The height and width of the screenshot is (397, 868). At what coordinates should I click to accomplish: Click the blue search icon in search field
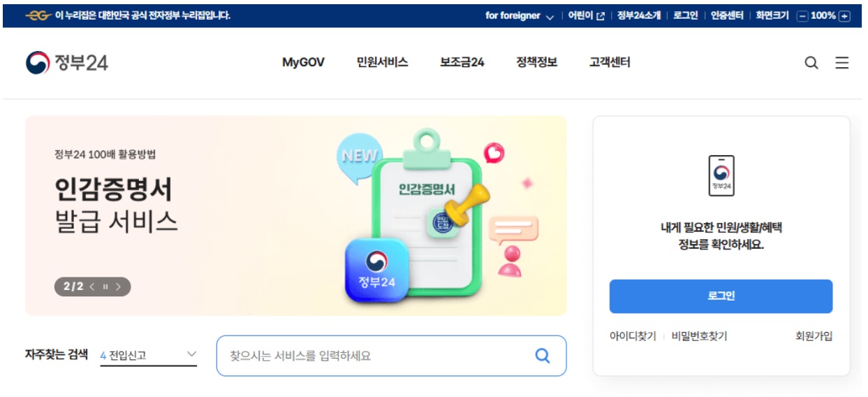(543, 356)
